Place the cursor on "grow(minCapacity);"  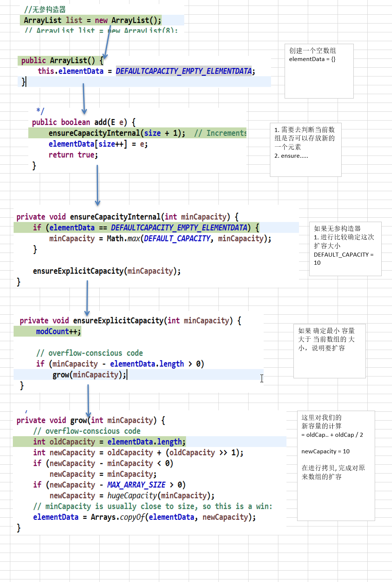[x=89, y=375]
